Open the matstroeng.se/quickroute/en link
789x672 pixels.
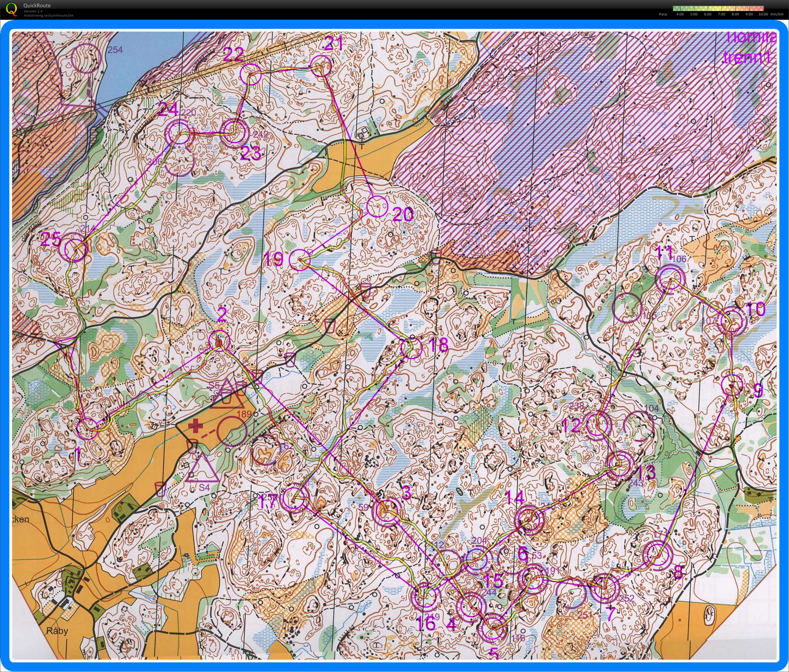(48, 15)
